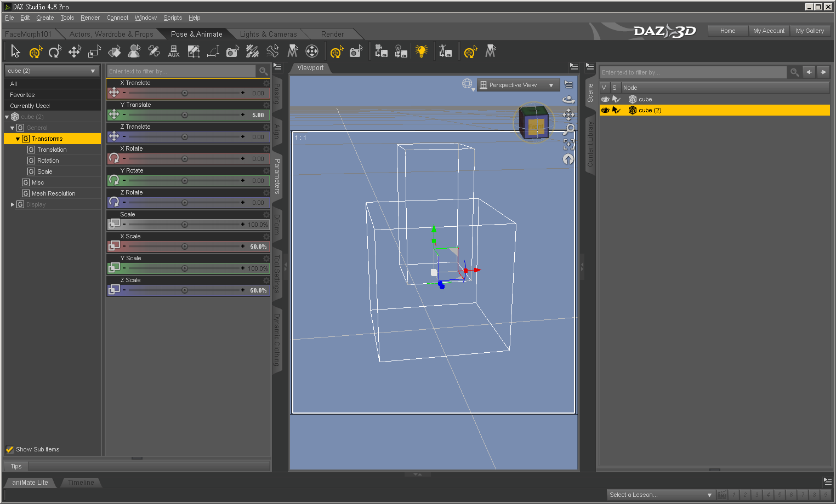Click the viewport frame selection icon
This screenshot has width=836, height=504.
click(x=568, y=145)
